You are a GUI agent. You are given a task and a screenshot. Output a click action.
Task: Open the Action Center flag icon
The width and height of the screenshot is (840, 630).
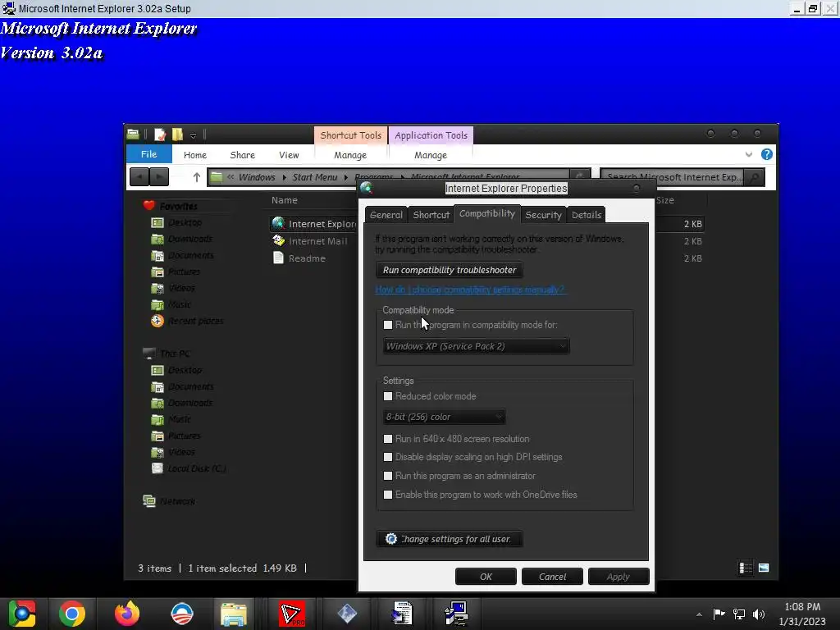(x=719, y=614)
